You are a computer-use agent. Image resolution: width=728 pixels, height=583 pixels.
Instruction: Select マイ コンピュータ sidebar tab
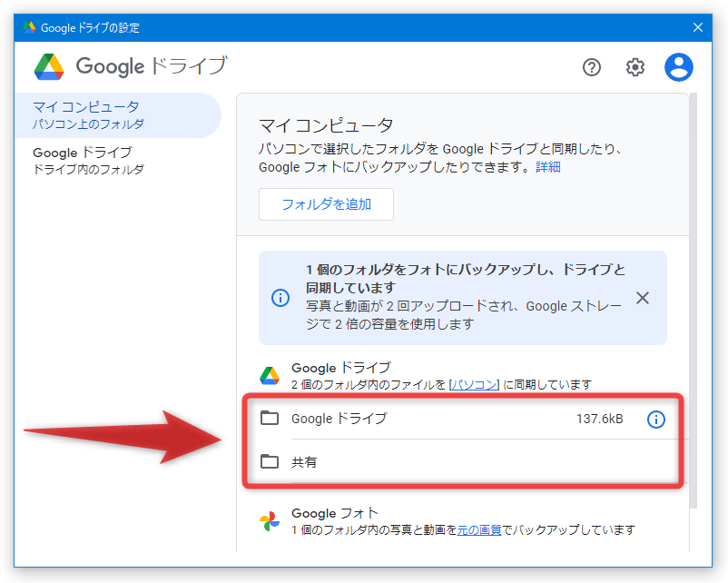(x=118, y=115)
